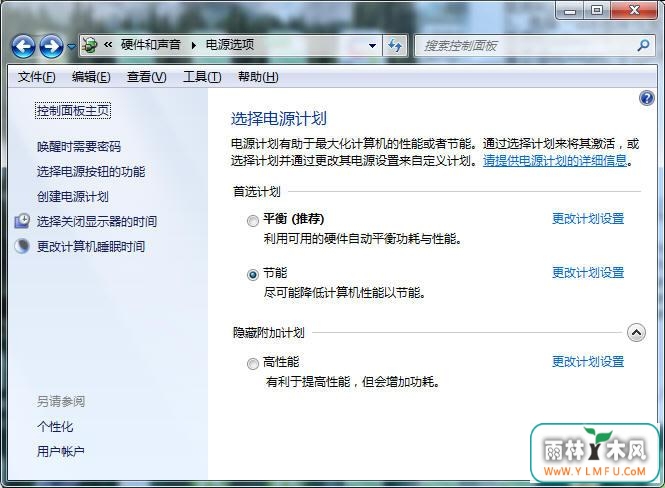Click the double chevron in address bar
The image size is (665, 488).
coord(108,45)
